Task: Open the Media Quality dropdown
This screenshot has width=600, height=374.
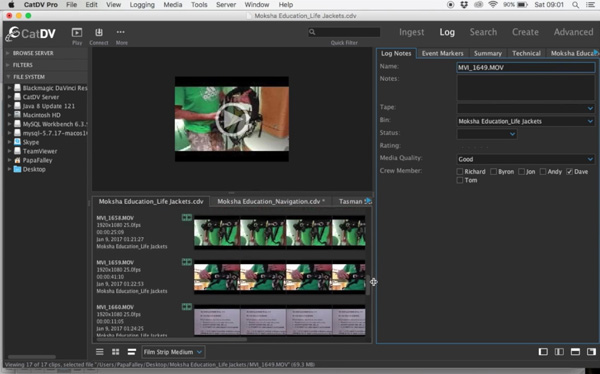Action: [x=590, y=159]
